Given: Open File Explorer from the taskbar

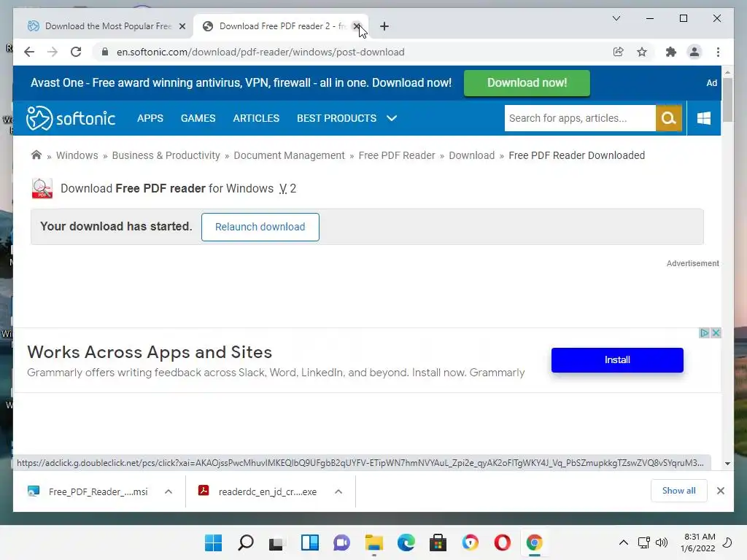Looking at the screenshot, I should pyautogui.click(x=374, y=542).
